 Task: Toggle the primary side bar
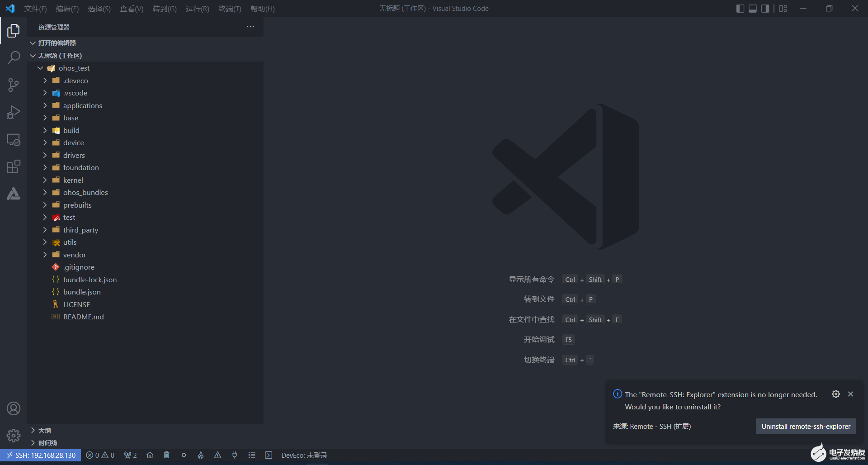point(740,9)
